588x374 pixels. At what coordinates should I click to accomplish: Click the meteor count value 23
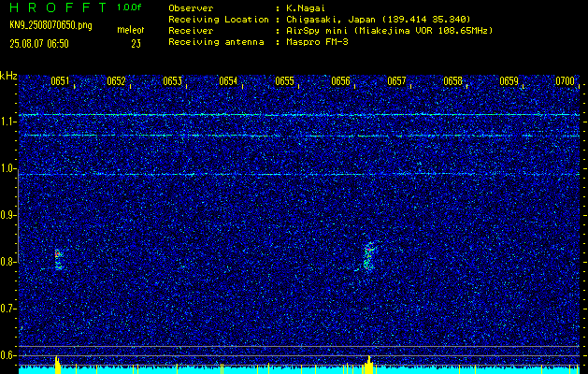pos(136,44)
